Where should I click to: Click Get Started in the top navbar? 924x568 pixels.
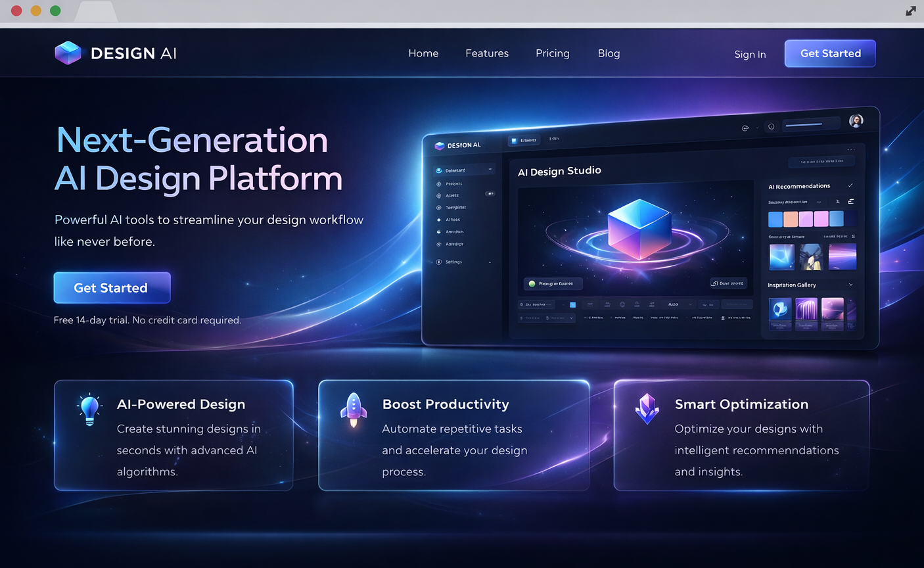pyautogui.click(x=830, y=53)
